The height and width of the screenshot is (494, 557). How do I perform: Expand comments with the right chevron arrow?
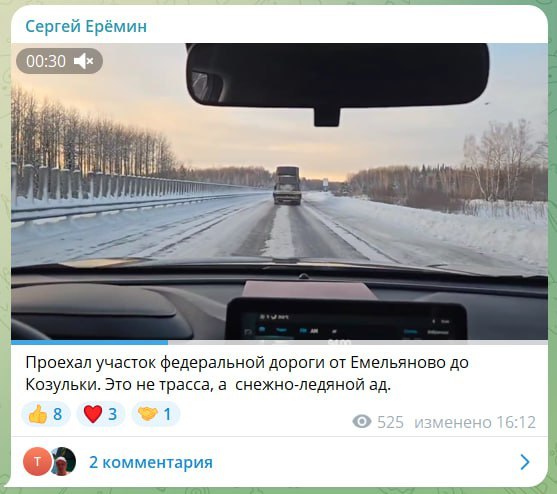pyautogui.click(x=525, y=462)
